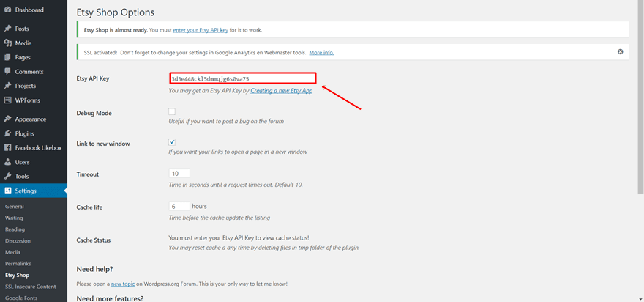This screenshot has width=644, height=302.
Task: Open the Posts menu
Action: (22, 29)
